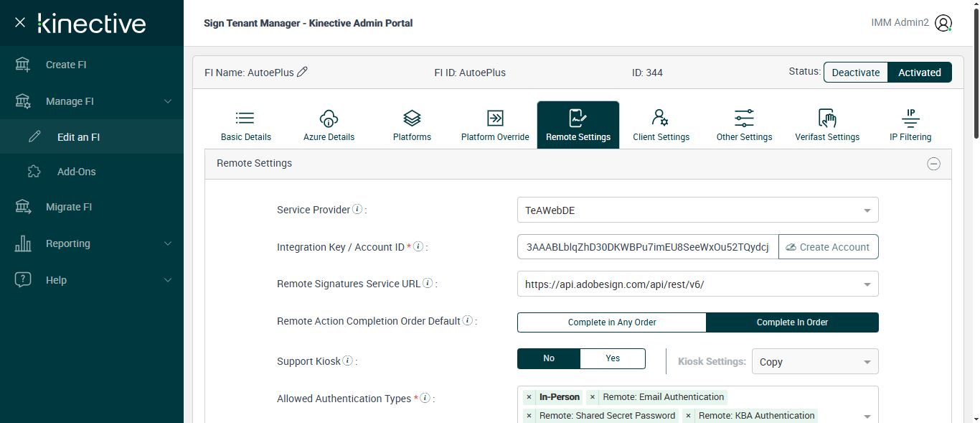Open the Azure Details cloud icon
The height and width of the screenshot is (423, 980).
coord(329,118)
